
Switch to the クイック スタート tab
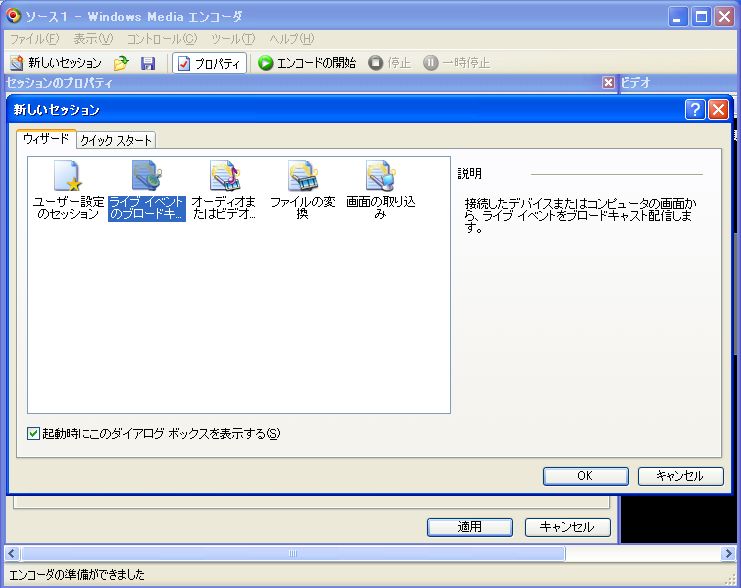tap(116, 140)
